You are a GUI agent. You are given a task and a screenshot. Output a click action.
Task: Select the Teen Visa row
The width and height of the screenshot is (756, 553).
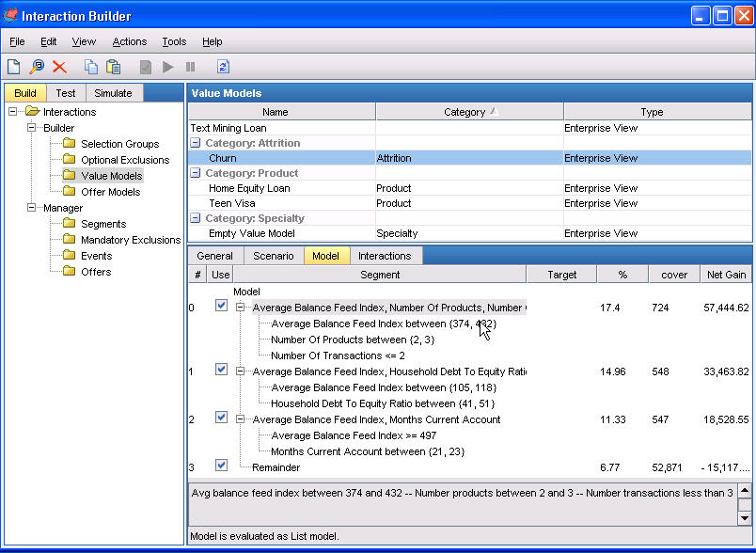pyautogui.click(x=469, y=203)
